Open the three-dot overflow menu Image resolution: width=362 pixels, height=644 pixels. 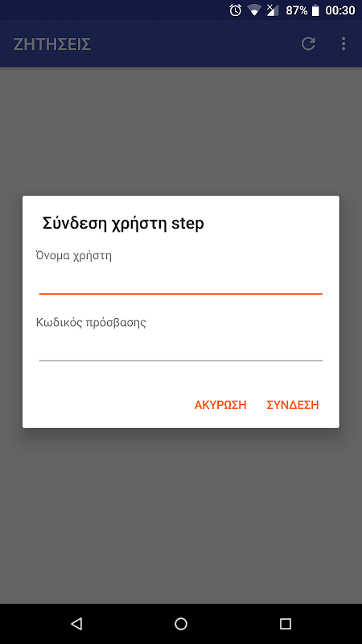click(x=343, y=43)
